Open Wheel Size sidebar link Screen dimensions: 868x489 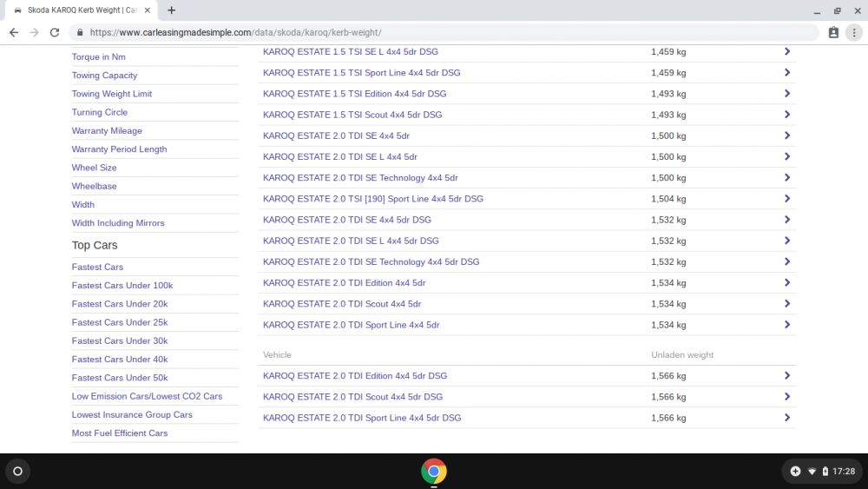[94, 168]
